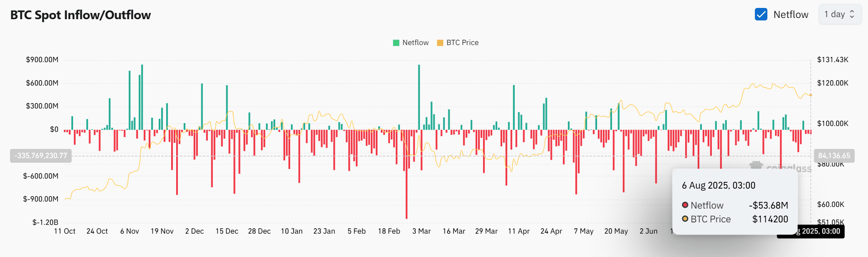Click the 7 May date label
The width and height of the screenshot is (868, 257).
(584, 231)
